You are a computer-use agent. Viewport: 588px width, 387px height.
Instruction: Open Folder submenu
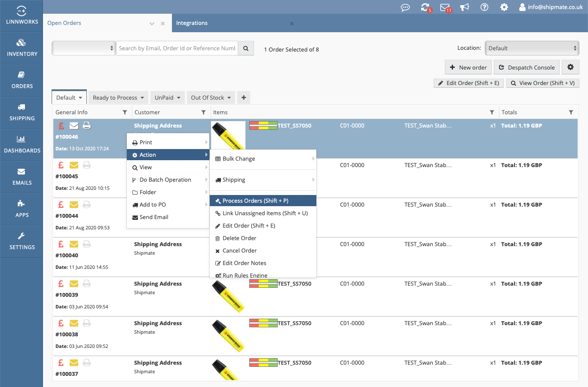point(168,192)
